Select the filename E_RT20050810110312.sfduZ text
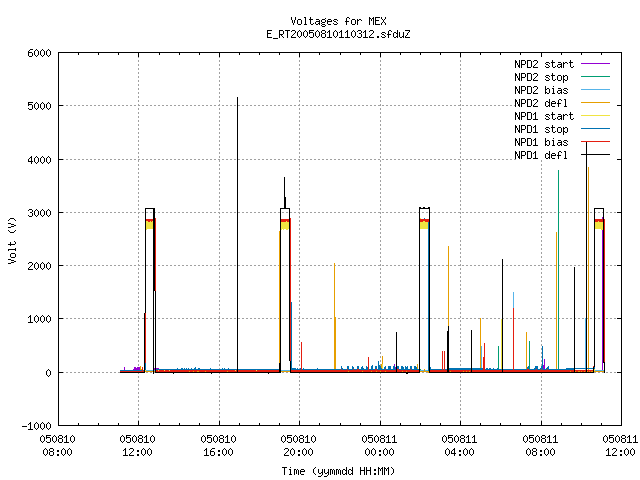 pos(338,34)
